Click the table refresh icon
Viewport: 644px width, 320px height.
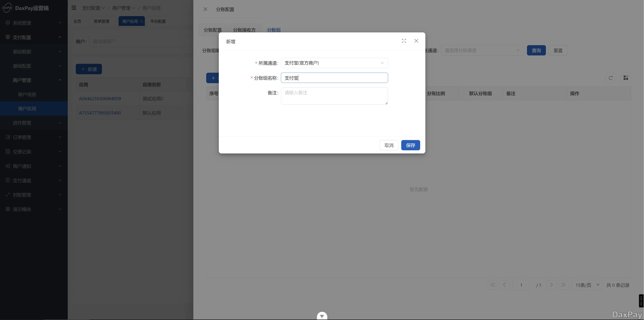610,78
